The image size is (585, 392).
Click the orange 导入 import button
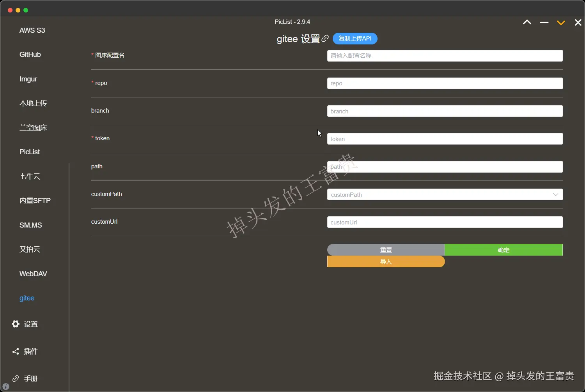(386, 261)
